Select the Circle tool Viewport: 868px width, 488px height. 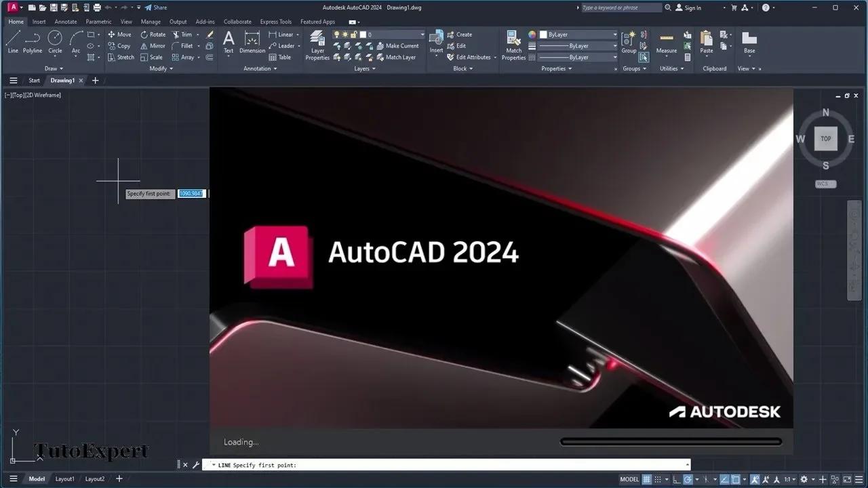point(55,41)
